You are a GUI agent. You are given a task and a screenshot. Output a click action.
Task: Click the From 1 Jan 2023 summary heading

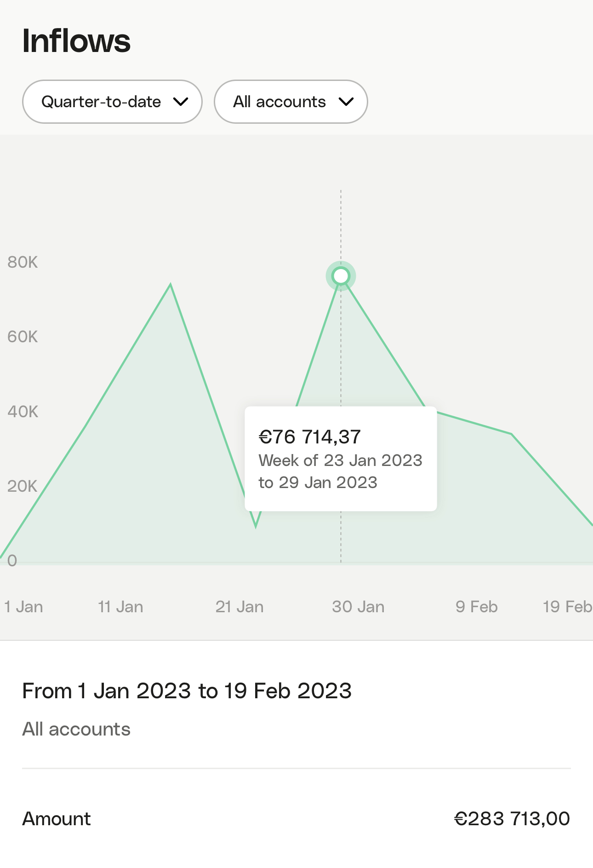pyautogui.click(x=187, y=691)
